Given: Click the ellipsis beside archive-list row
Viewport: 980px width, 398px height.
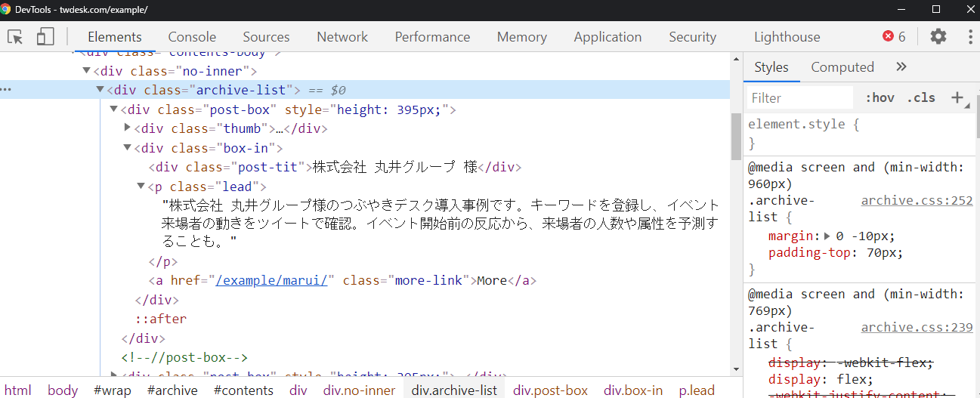Looking at the screenshot, I should tap(7, 90).
